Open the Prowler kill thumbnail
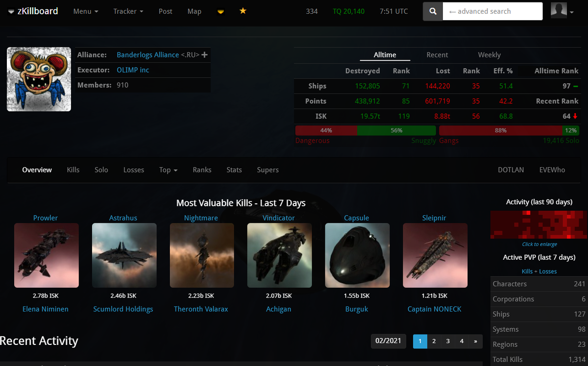Screen dimensions: 588x366 point(46,255)
